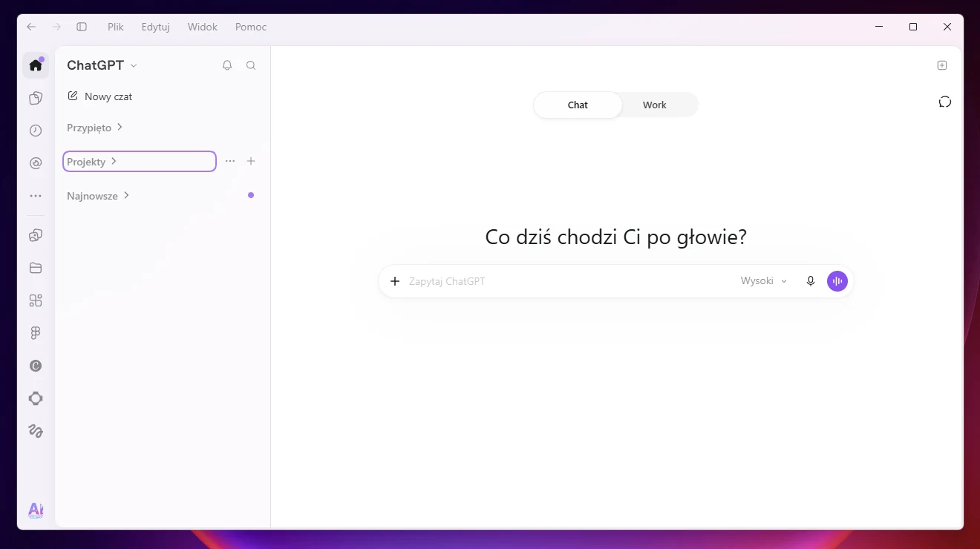Open the Widok menu
The image size is (980, 549).
203,27
